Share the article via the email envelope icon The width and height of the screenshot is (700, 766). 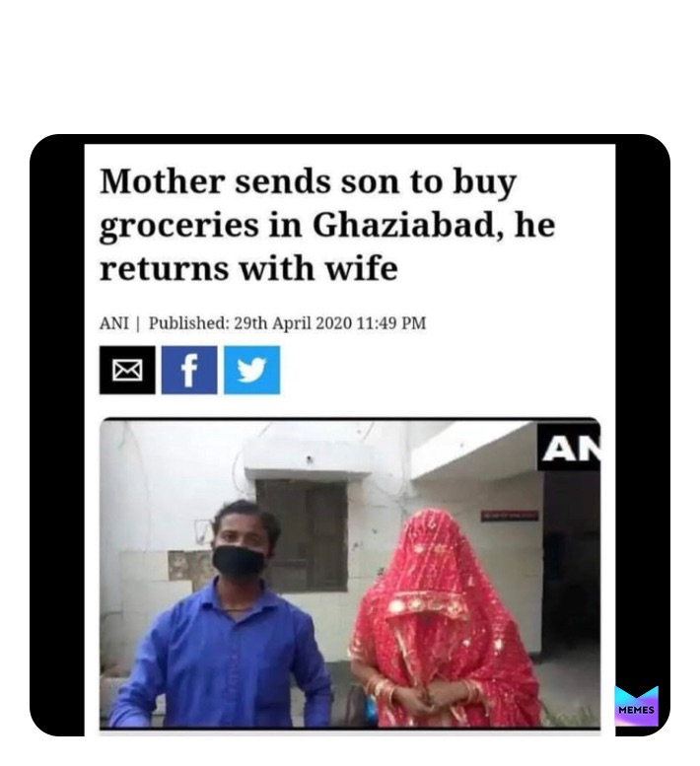(x=127, y=370)
